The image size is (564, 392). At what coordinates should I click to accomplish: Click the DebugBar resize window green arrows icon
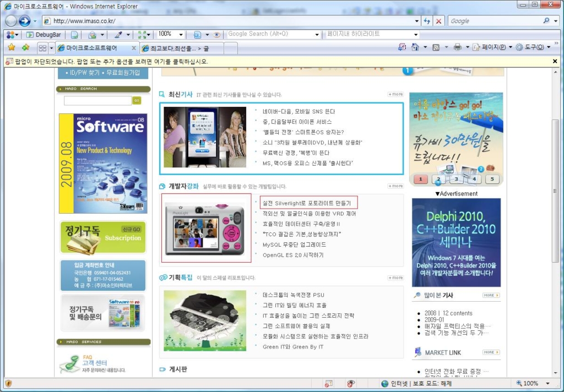(142, 35)
